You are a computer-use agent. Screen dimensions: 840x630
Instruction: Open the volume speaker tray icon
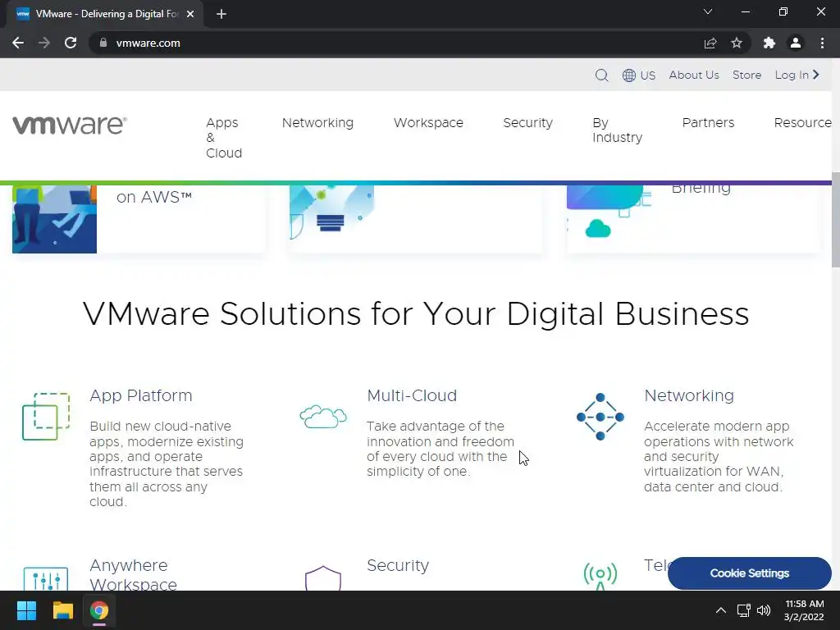pyautogui.click(x=764, y=610)
